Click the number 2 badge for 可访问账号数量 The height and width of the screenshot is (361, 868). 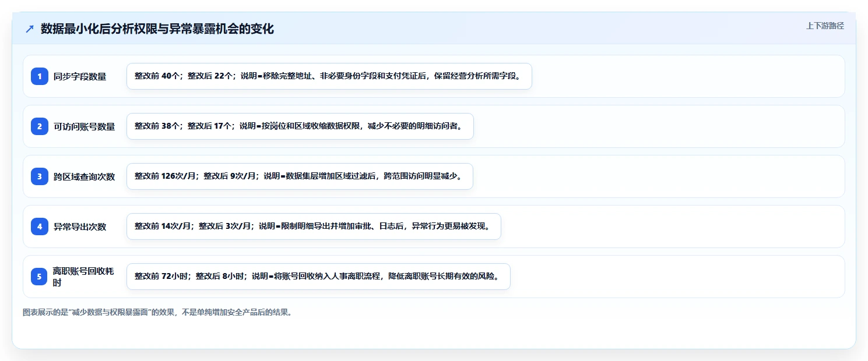pyautogui.click(x=40, y=126)
